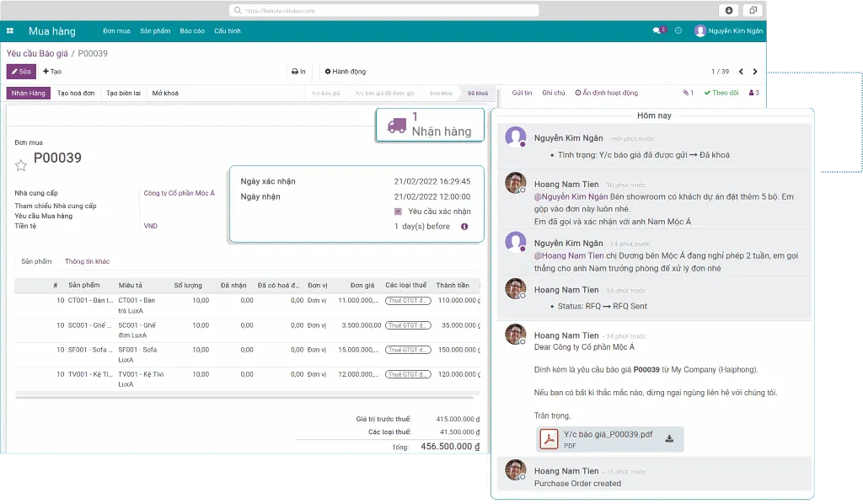The width and height of the screenshot is (863, 504).
Task: Open Báo cáo menu
Action: [x=192, y=31]
